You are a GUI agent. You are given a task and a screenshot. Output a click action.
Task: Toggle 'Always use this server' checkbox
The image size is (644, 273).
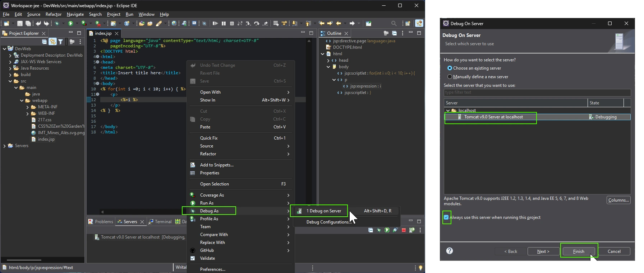[x=446, y=217]
